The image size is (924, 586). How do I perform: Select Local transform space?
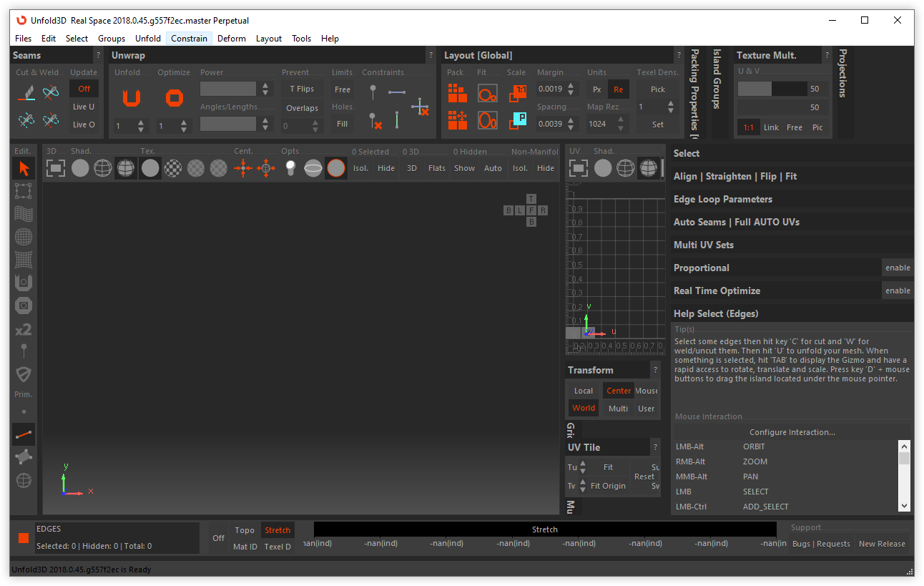[584, 391]
